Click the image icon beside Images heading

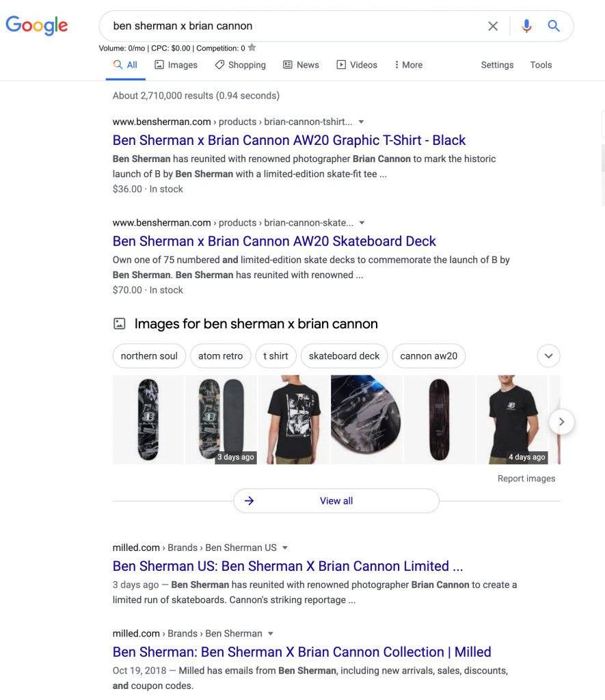coord(119,323)
